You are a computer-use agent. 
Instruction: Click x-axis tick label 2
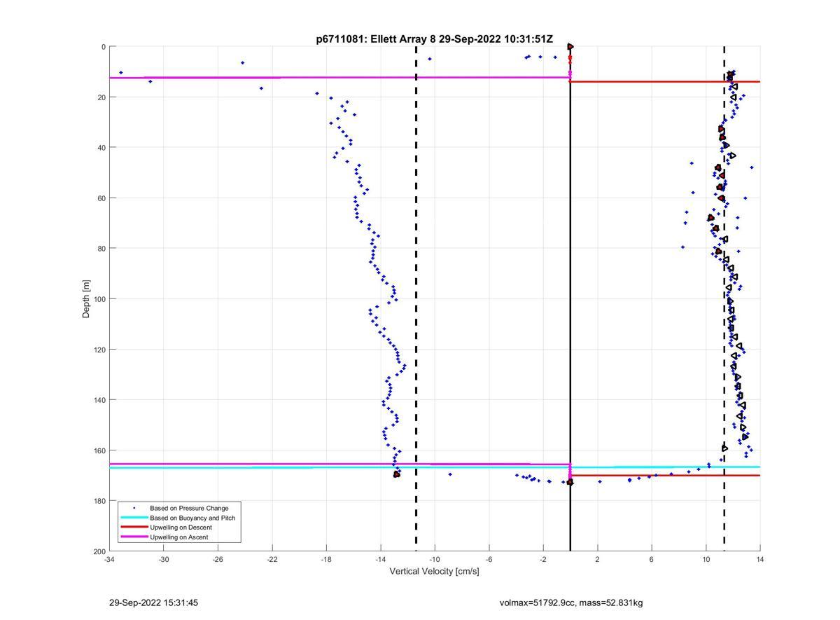[x=597, y=559]
